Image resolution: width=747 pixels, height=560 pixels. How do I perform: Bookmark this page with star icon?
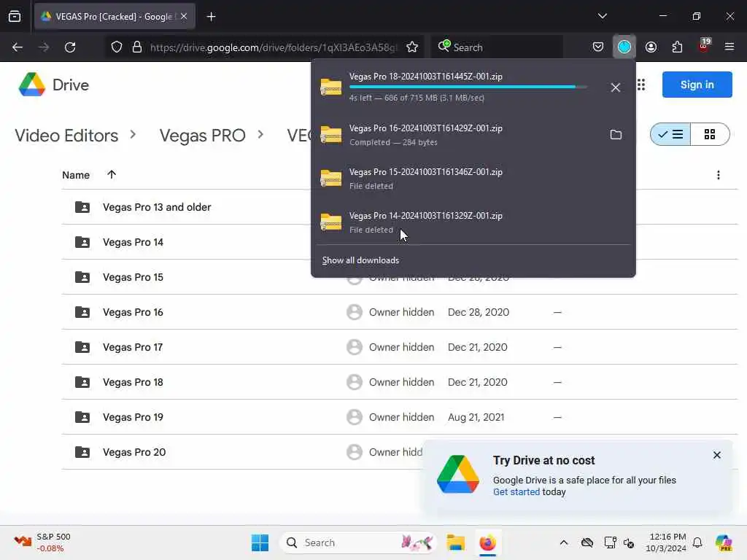[x=412, y=47]
